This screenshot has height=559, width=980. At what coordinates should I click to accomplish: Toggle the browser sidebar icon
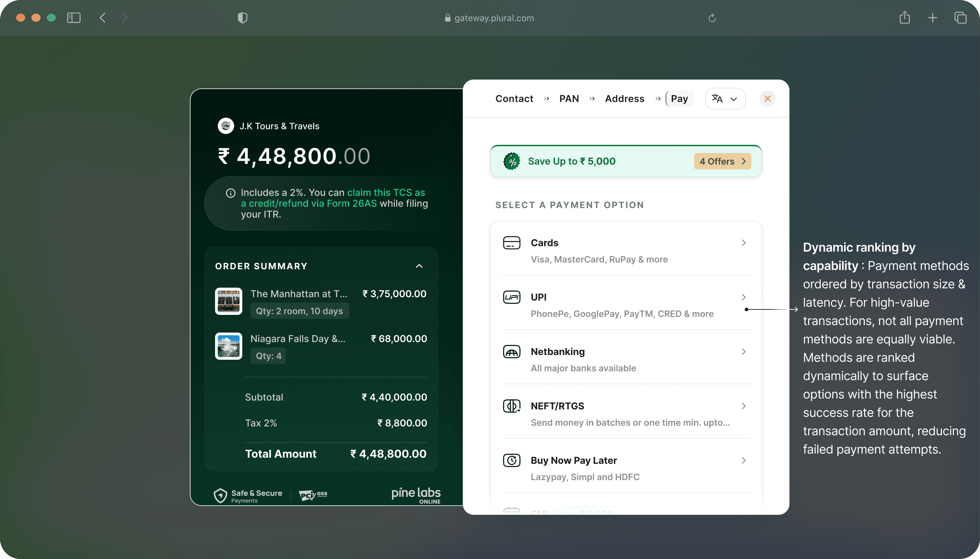(x=73, y=18)
